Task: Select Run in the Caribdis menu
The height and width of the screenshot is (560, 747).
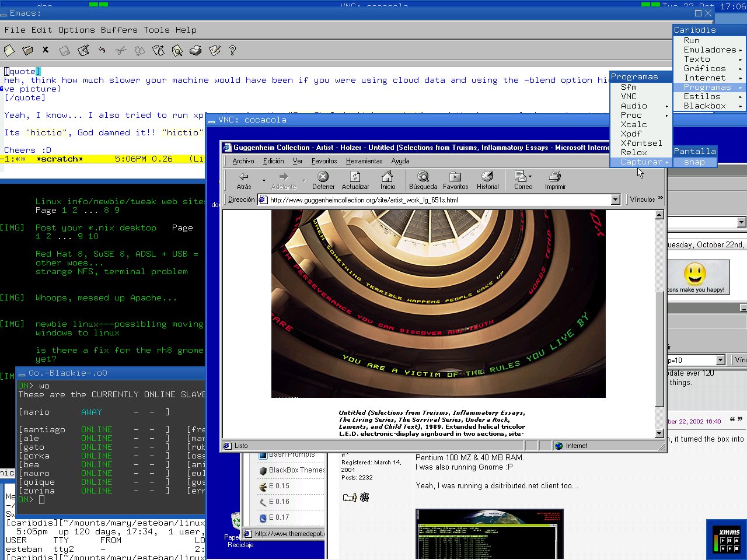Action: pyautogui.click(x=709, y=40)
